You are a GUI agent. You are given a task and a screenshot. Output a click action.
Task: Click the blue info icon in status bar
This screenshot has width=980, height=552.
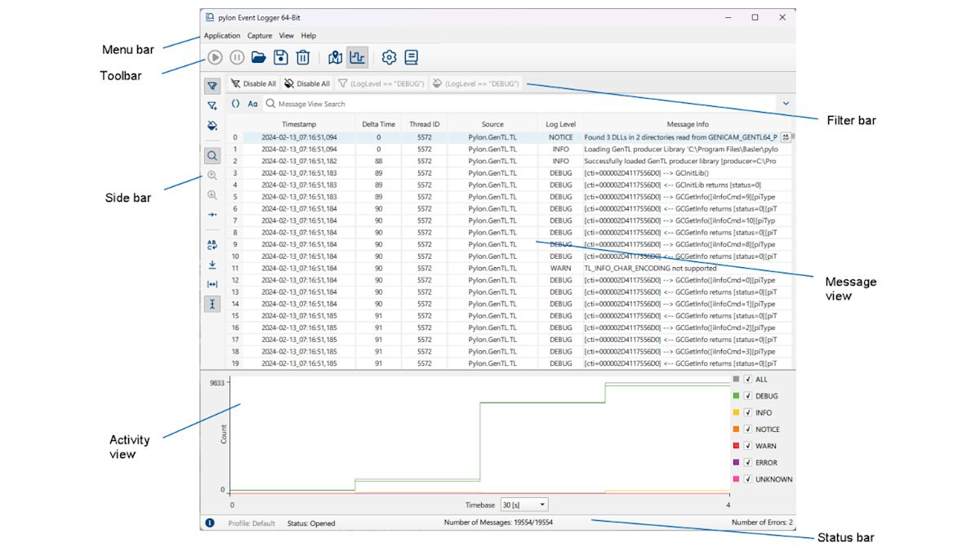point(210,523)
